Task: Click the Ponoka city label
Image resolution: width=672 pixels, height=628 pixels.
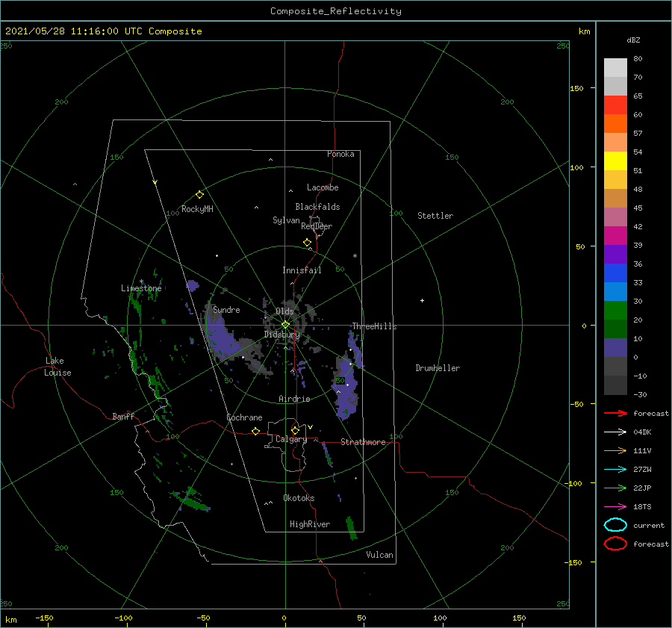Action: 340,154
